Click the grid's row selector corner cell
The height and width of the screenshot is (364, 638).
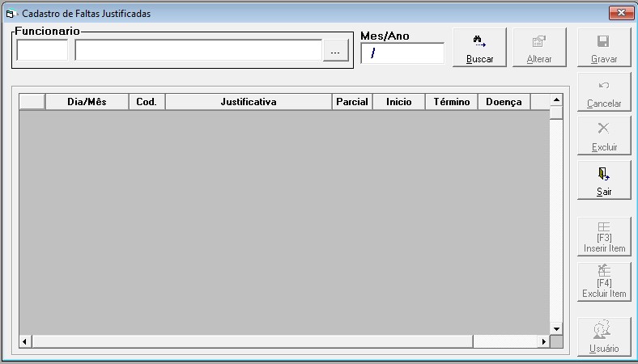point(32,102)
